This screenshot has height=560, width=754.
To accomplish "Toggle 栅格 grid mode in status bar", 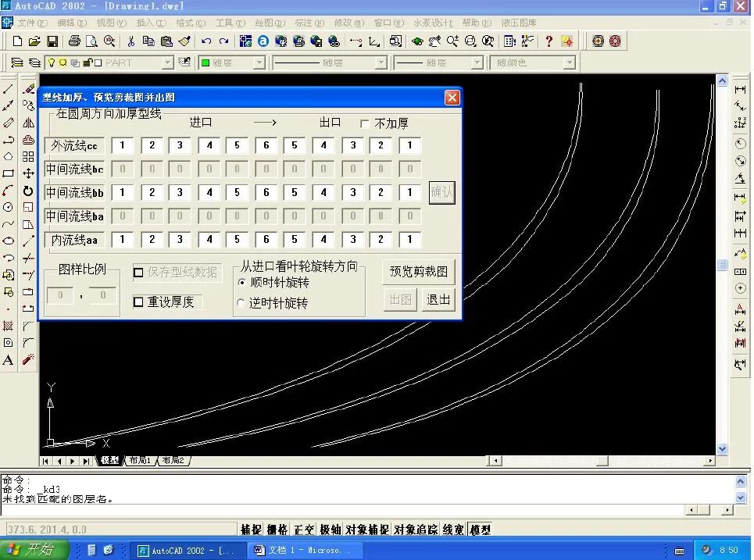I will 277,530.
